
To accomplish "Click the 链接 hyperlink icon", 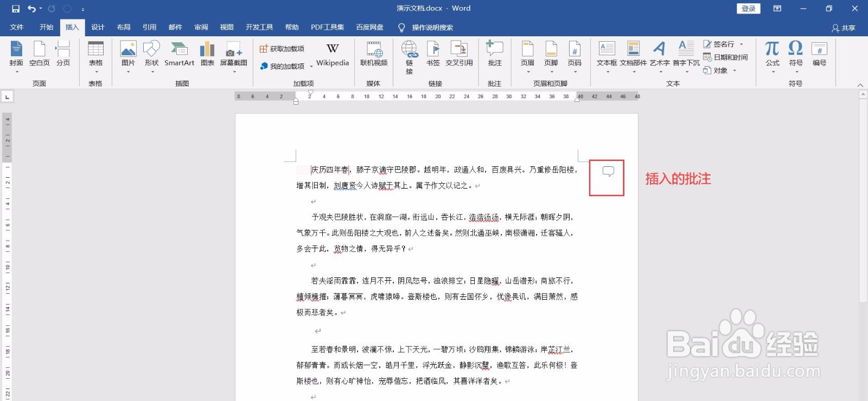I will coord(410,57).
